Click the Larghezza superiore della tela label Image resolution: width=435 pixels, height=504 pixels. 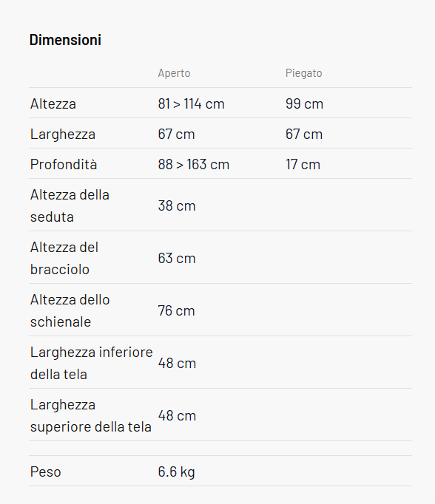tap(91, 415)
